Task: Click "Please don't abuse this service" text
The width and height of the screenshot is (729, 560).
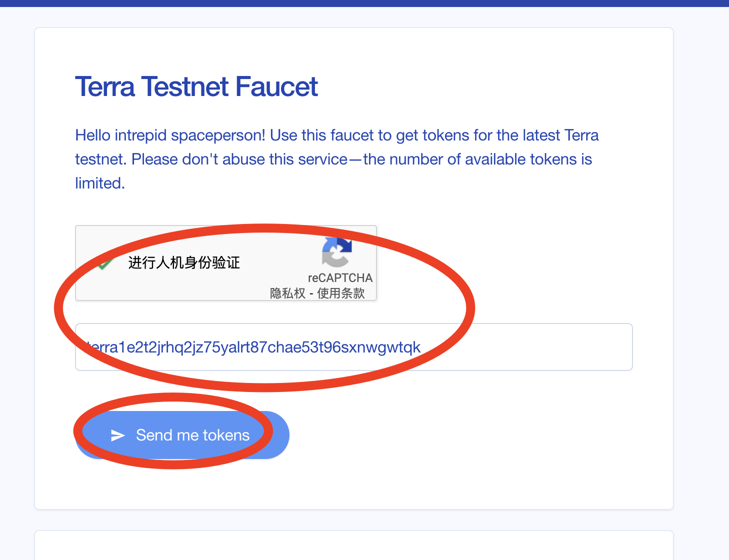Action: (x=239, y=159)
